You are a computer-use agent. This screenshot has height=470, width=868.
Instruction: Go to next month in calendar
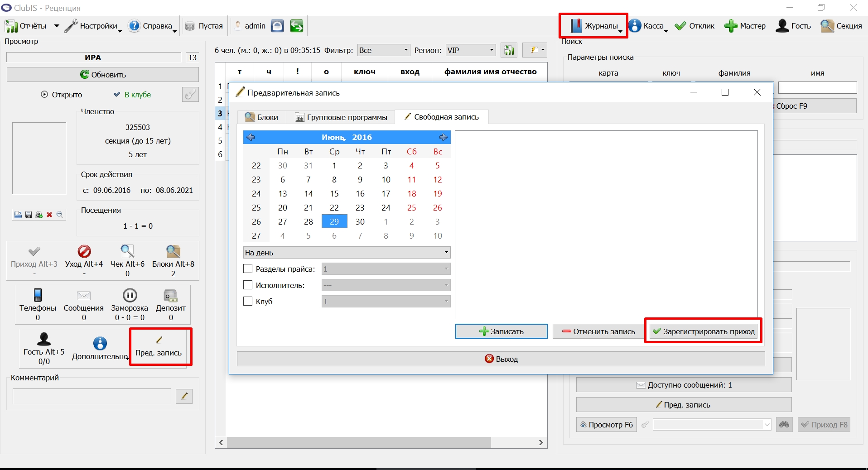443,137
